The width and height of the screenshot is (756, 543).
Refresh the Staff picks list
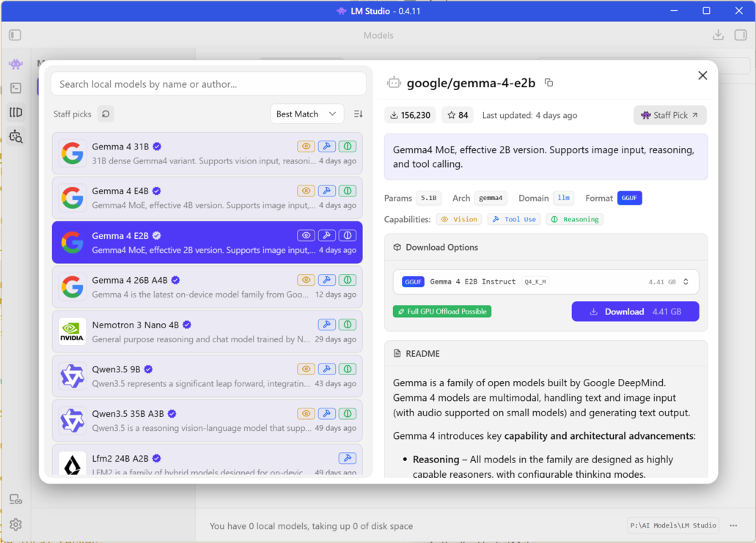click(x=106, y=114)
